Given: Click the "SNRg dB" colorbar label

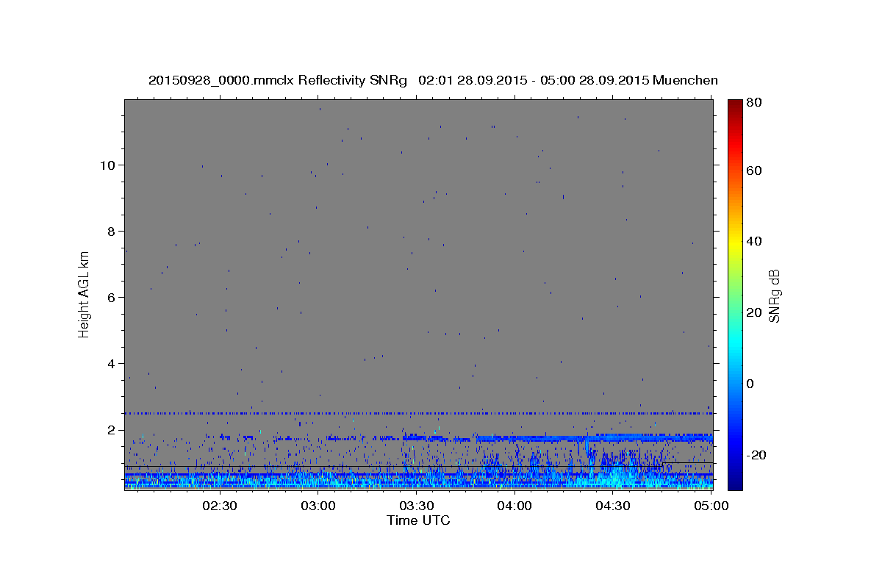Looking at the screenshot, I should coord(774,295).
